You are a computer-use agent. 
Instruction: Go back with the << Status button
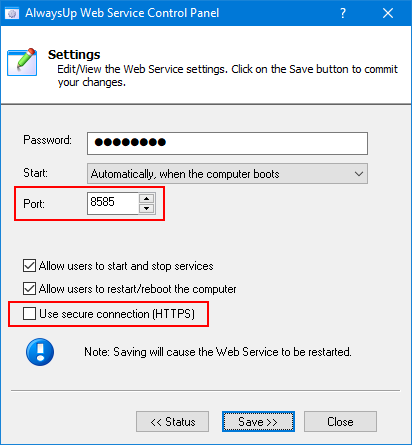[172, 422]
